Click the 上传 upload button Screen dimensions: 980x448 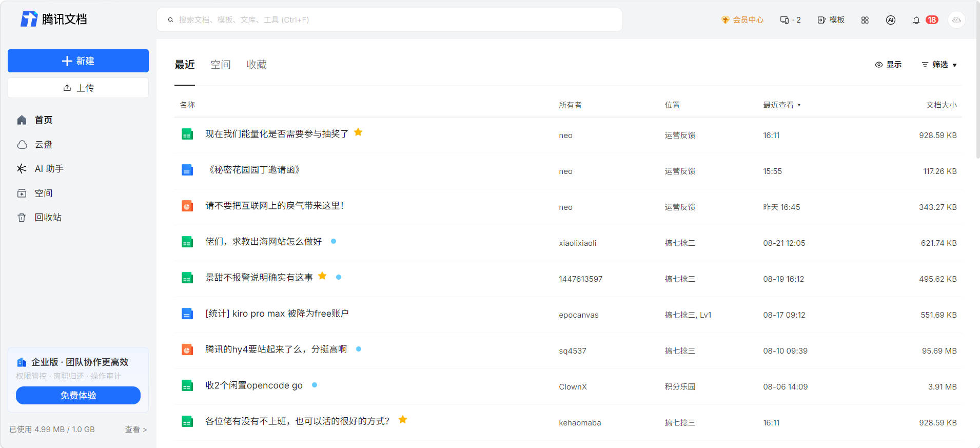(x=78, y=88)
